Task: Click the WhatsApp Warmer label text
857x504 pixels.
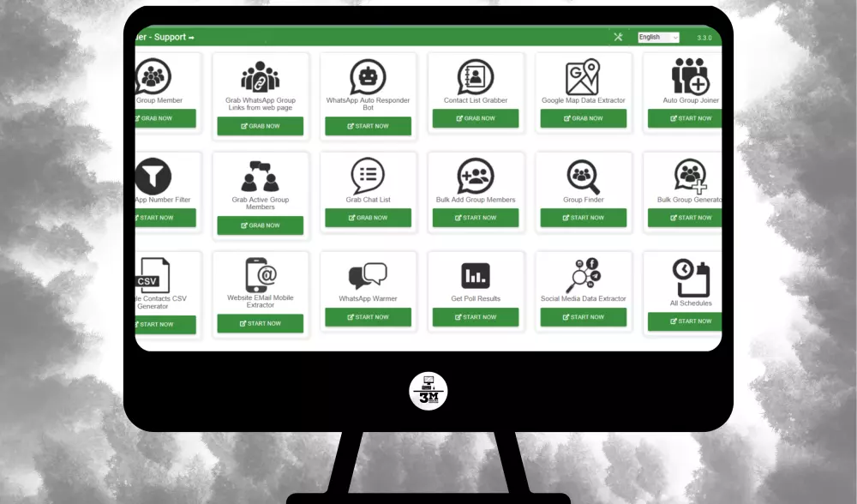Action: tap(368, 299)
